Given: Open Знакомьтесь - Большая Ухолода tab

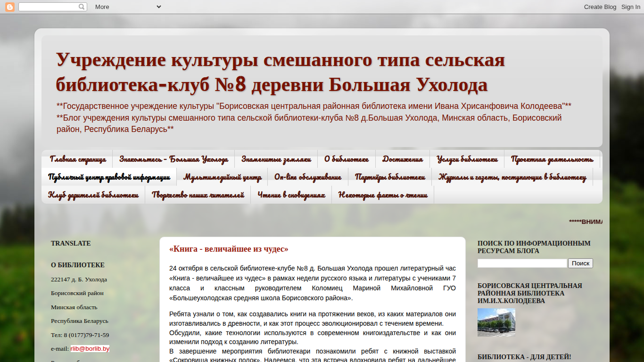Looking at the screenshot, I should coord(173,159).
